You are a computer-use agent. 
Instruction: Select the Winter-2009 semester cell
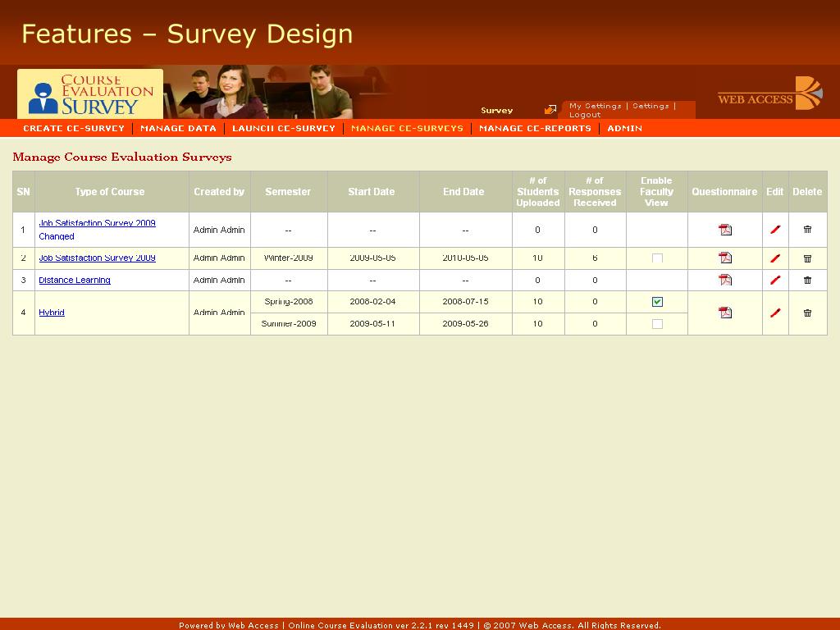(288, 258)
